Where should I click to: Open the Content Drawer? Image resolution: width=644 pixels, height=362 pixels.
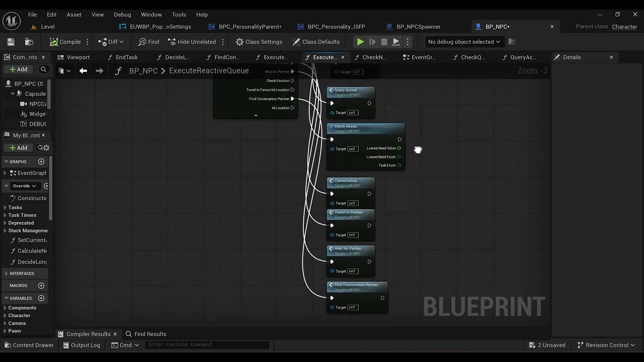click(29, 345)
